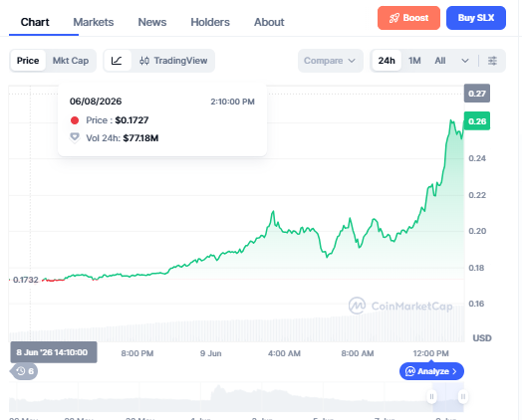Open the About tab
Screen dimensions: 522x420
tap(269, 22)
